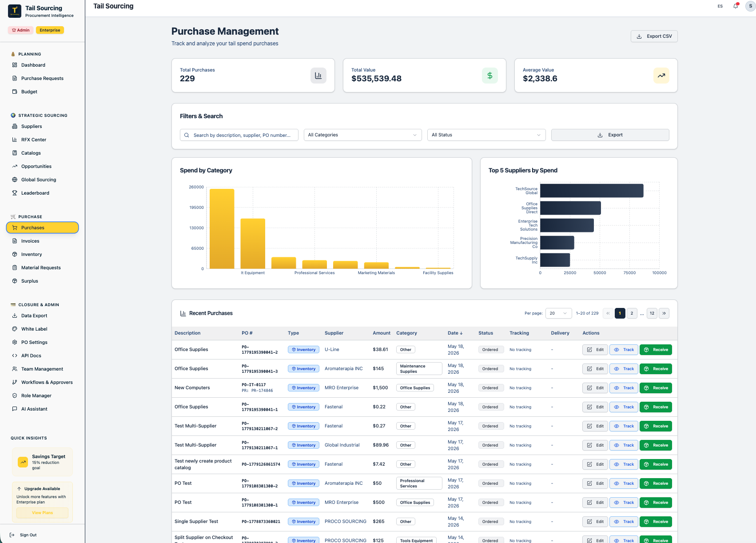Track the PROCO SOURCING $265 order
Screen dimensions: 756x543
[624, 522]
